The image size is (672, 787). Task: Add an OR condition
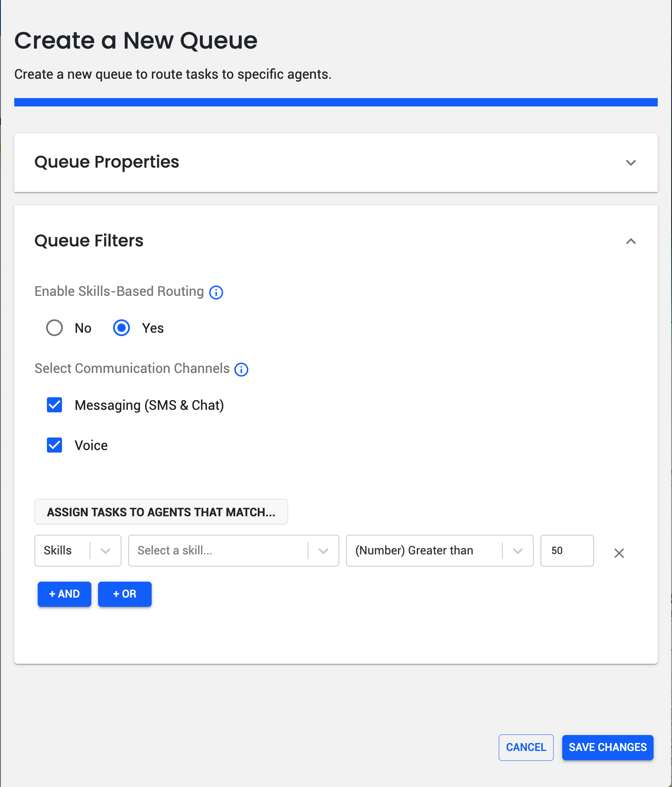coord(125,594)
